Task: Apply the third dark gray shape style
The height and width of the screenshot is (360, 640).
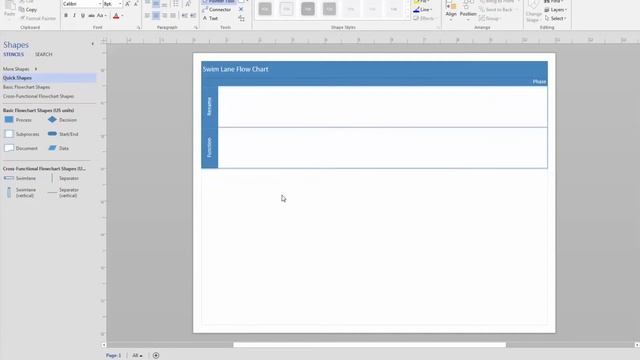Action: tap(308, 9)
